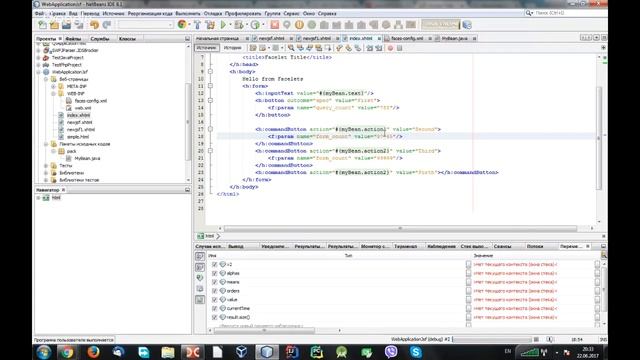The height and width of the screenshot is (360, 640).
Task: Click the red Stop debugger session icon
Action: pyautogui.click(x=275, y=25)
